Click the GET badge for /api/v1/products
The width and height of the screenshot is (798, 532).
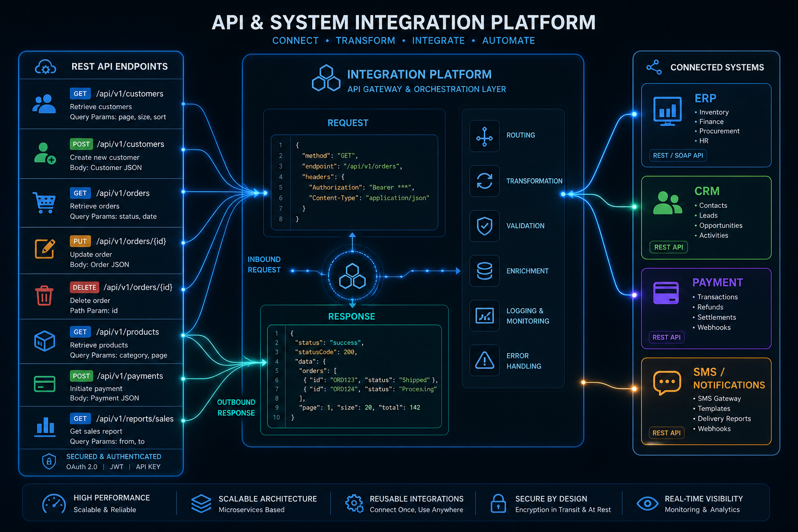[x=81, y=331]
